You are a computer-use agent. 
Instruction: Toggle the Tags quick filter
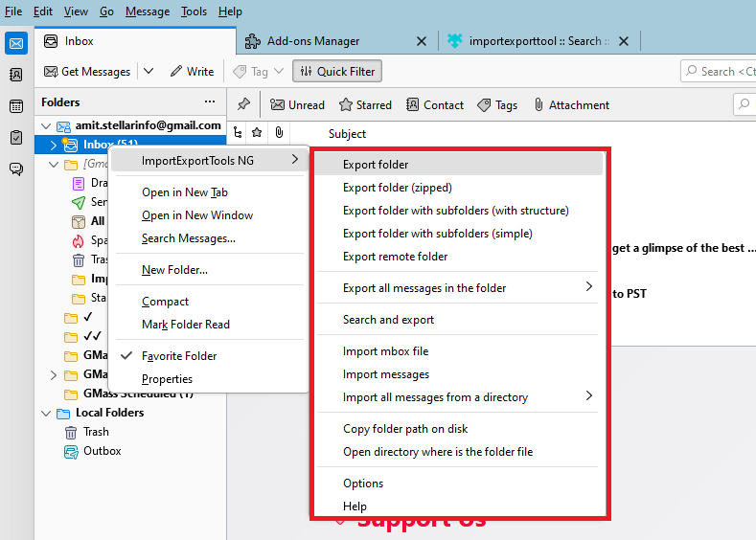497,104
